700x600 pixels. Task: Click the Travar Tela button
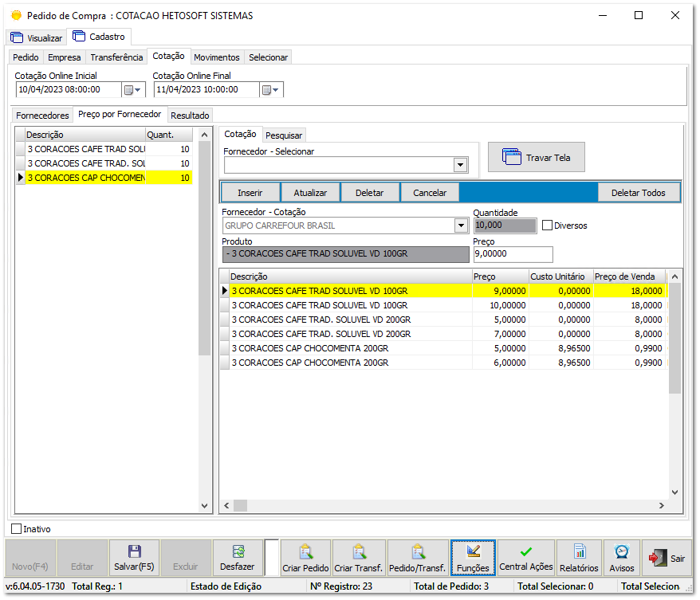pyautogui.click(x=536, y=158)
